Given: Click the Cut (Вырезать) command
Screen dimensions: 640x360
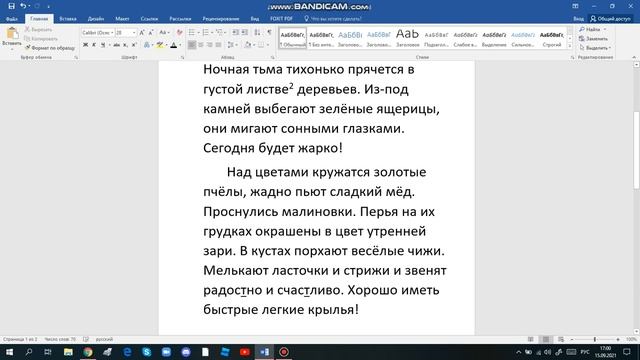Looking at the screenshot, I should (x=38, y=29).
